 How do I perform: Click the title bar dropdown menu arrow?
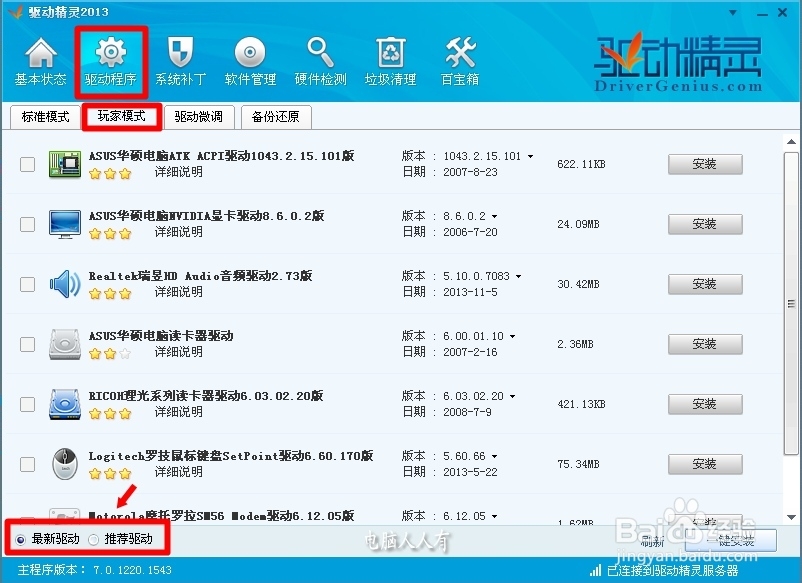point(733,13)
